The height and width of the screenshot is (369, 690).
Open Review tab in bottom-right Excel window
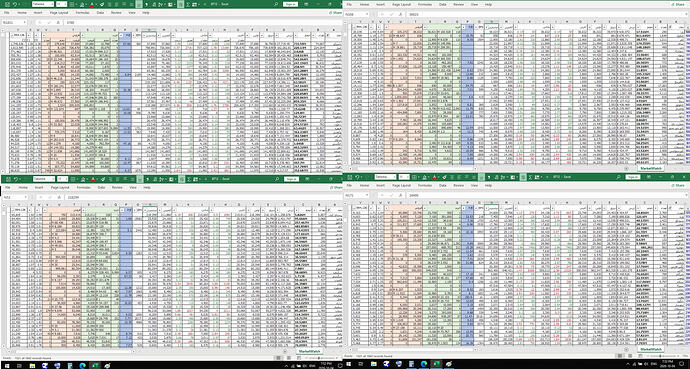[459, 186]
